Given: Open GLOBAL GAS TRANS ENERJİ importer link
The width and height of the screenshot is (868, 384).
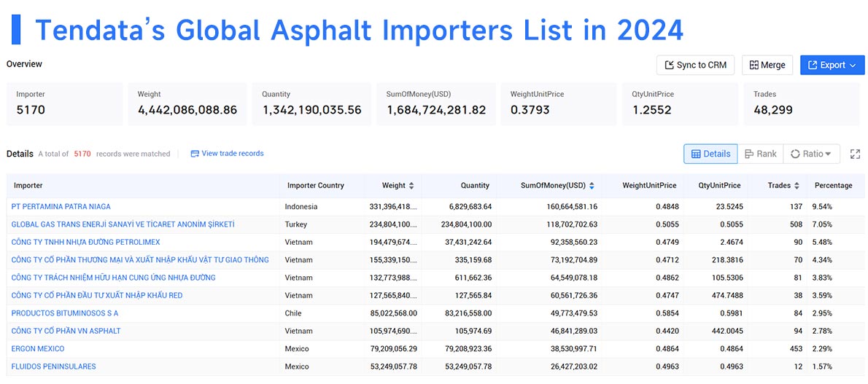Looking at the screenshot, I should click(123, 224).
